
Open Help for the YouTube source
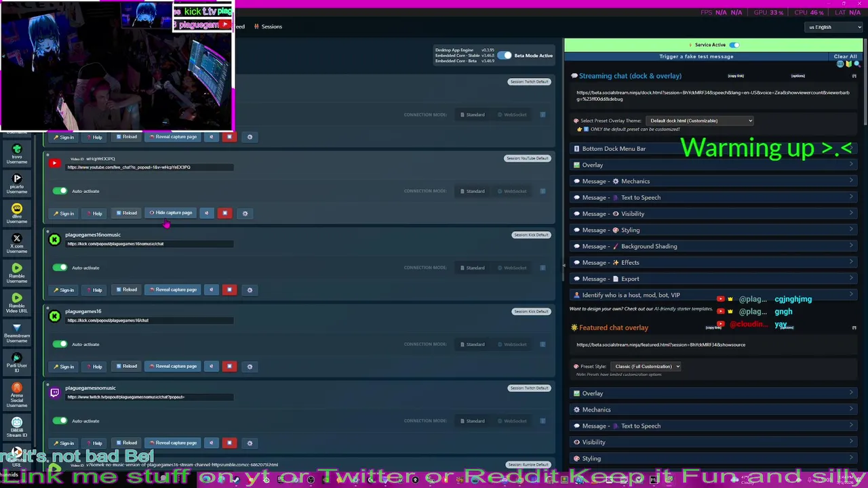[94, 213]
